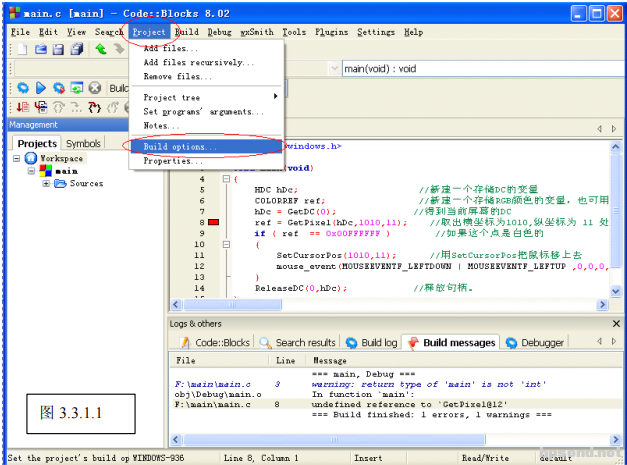
Task: Click the build messages horizontal scrollbar thumb
Action: (334, 439)
